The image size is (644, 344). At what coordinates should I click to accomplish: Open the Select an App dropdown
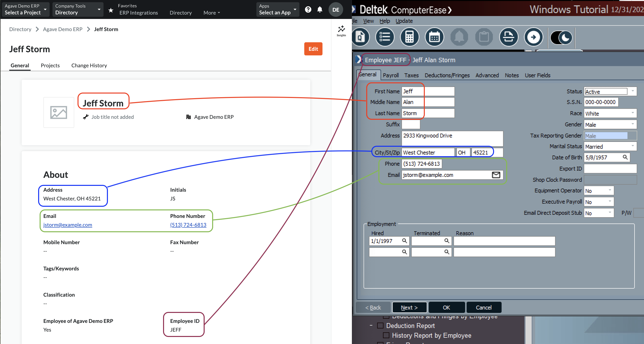278,9
